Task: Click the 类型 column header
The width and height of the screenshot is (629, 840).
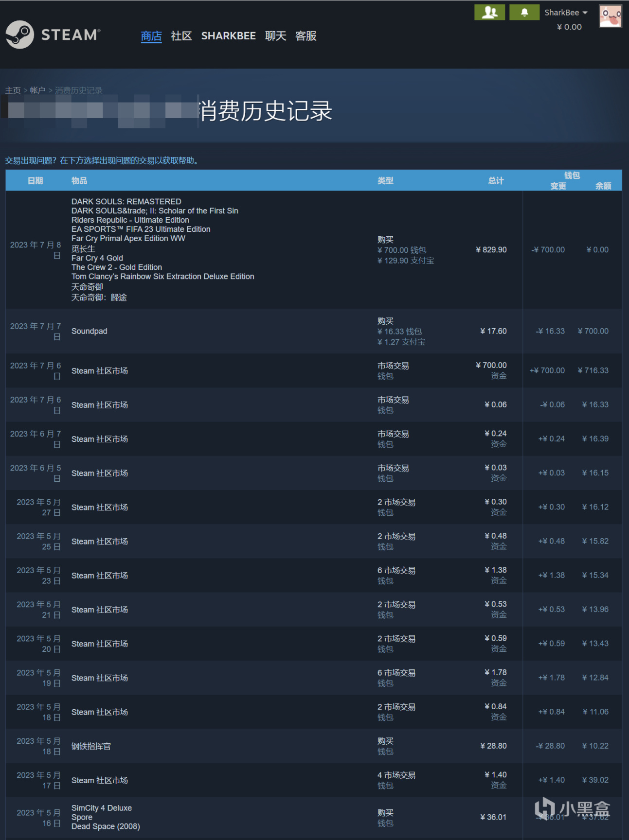Action: [385, 181]
